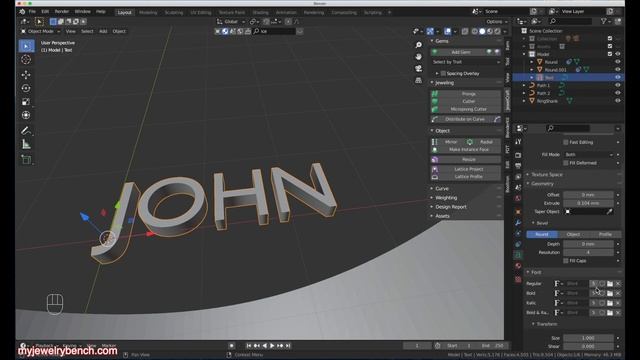Select the Add Cube tool
This screenshot has width=640, height=360.
click(26, 160)
